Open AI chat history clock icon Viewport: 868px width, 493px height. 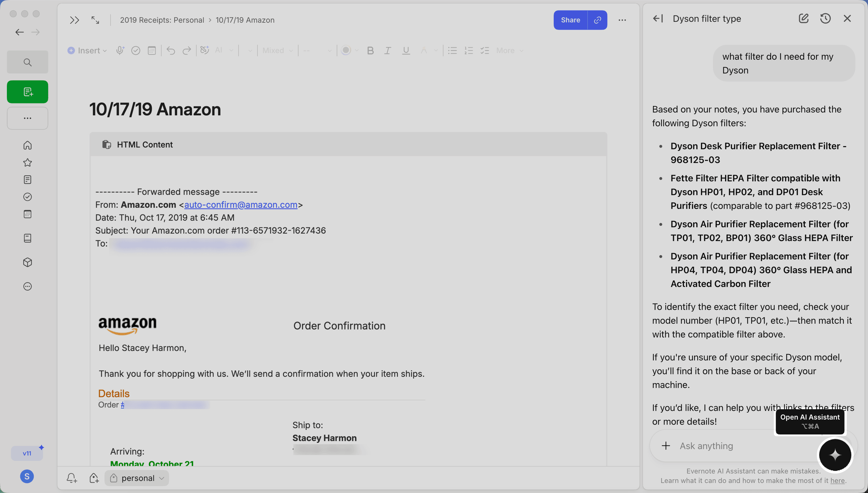[825, 18]
